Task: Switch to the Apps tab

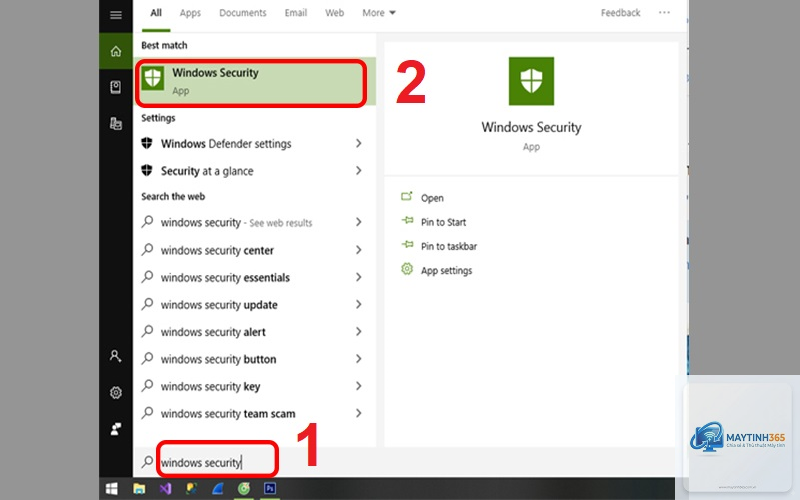Action: 190,13
